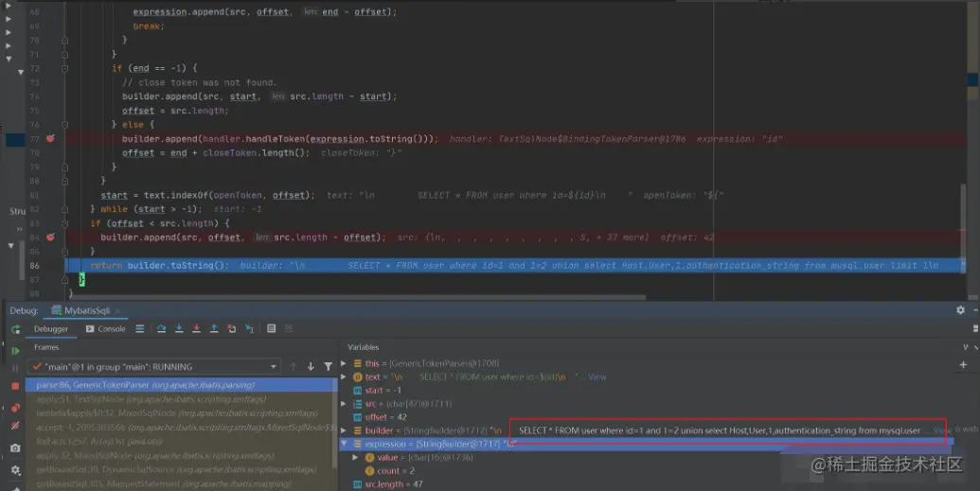Click the 'if (end == -1) {' code line
This screenshot has width=980, height=491.
[x=154, y=68]
